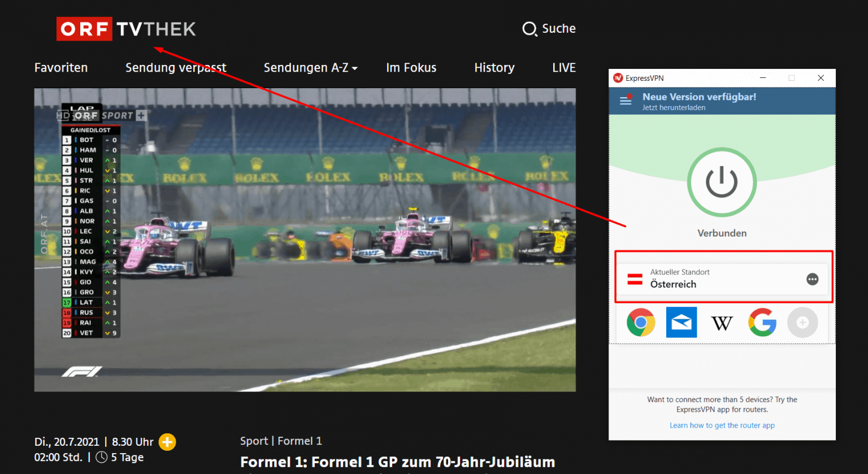The image size is (868, 474).
Task: Open Google shortcut in ExpressVPN
Action: [x=762, y=323]
